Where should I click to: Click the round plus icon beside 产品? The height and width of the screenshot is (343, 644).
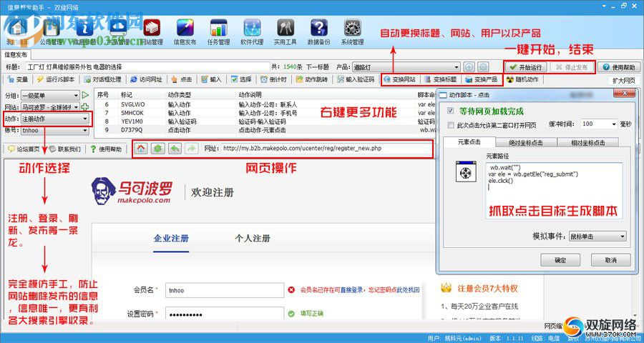pyautogui.click(x=469, y=67)
